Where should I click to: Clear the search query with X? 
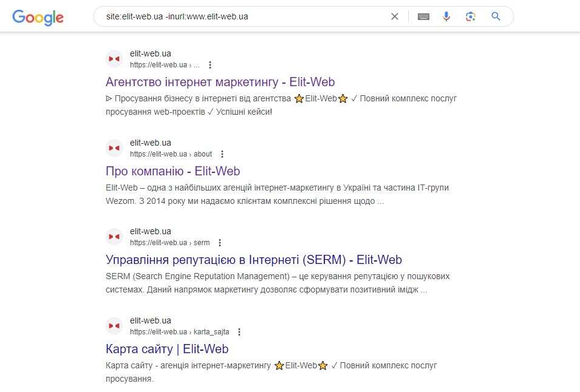(395, 16)
